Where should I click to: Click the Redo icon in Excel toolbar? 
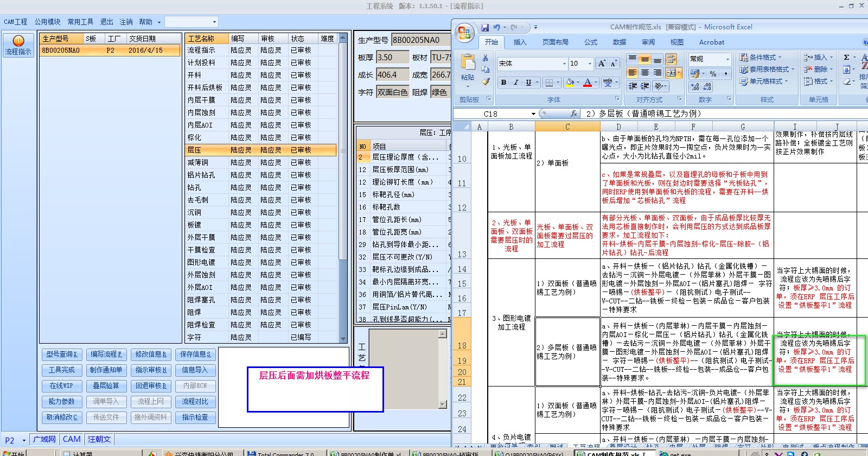point(514,27)
